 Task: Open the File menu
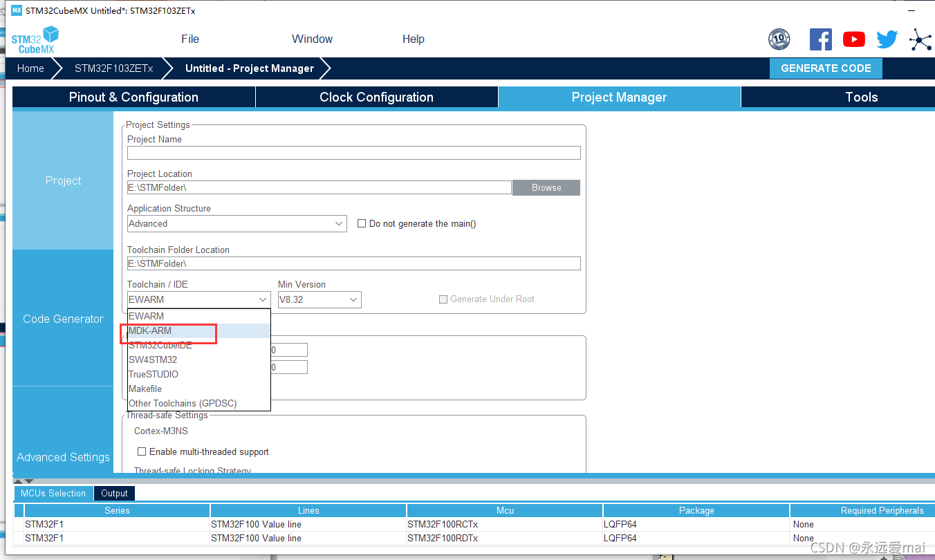190,39
